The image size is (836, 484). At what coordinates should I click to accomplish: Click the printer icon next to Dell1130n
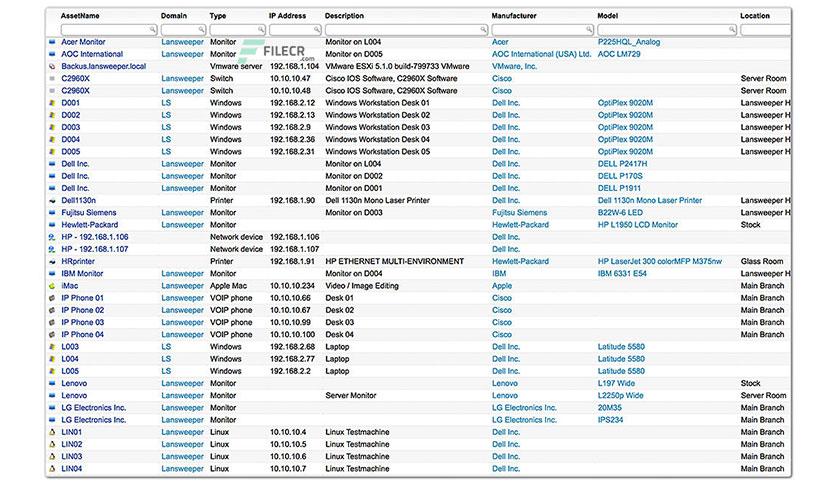(x=52, y=200)
